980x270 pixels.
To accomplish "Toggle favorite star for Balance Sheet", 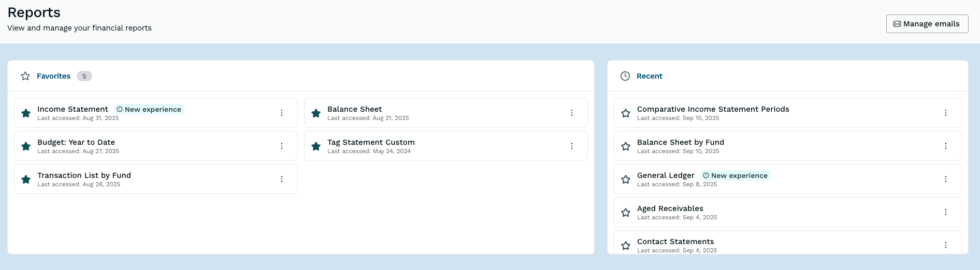I will click(316, 113).
